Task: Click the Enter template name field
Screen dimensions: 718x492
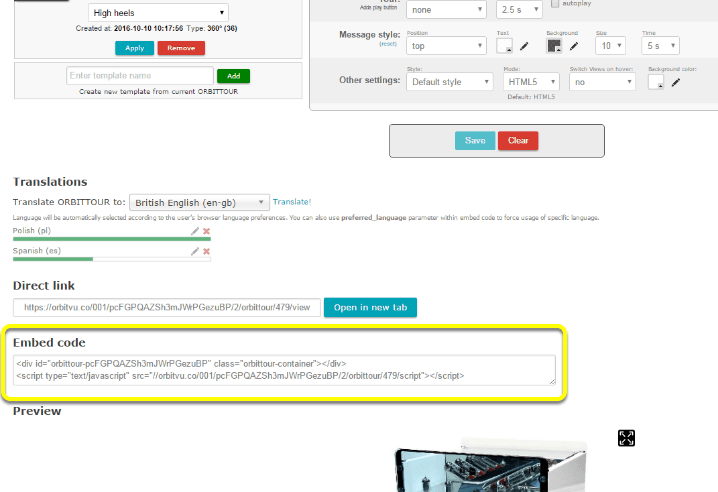Action: 140,76
